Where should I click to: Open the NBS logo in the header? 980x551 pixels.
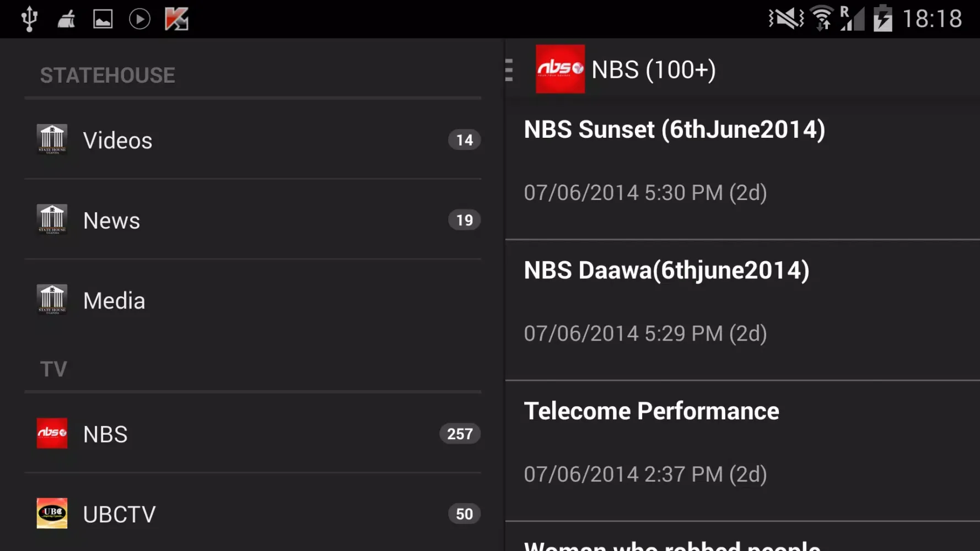coord(559,69)
